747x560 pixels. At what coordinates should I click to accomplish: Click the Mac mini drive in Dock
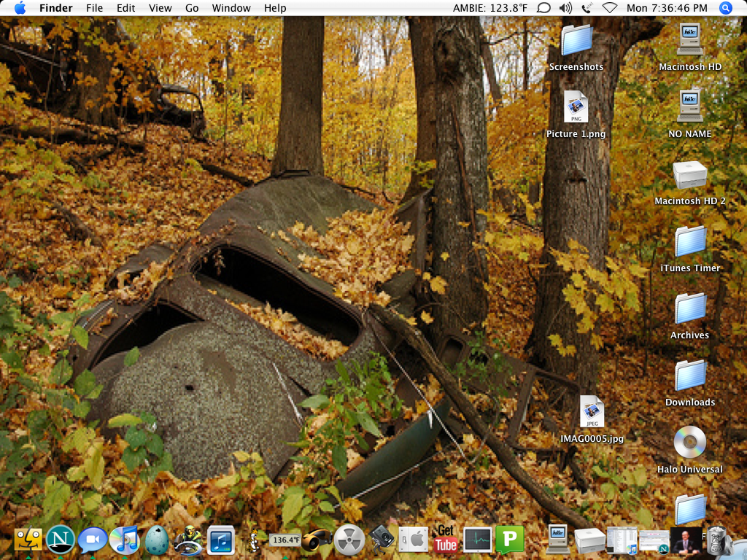(x=589, y=540)
